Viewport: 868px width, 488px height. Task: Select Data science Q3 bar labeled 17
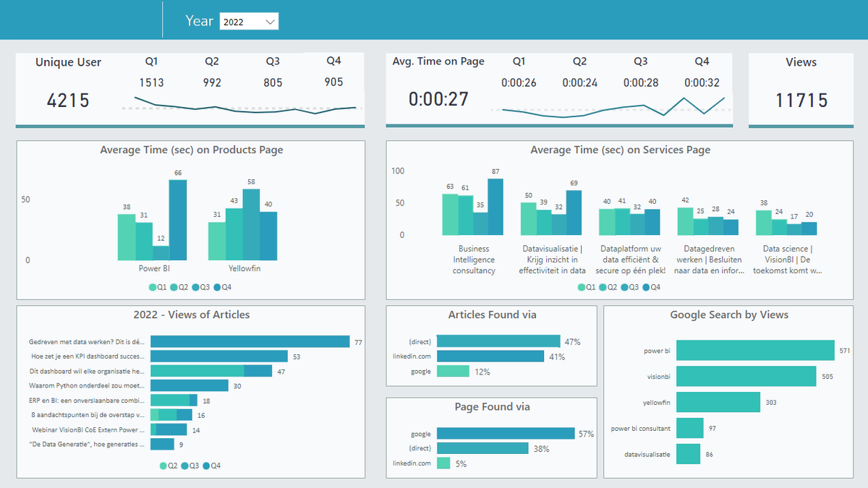pos(794,229)
